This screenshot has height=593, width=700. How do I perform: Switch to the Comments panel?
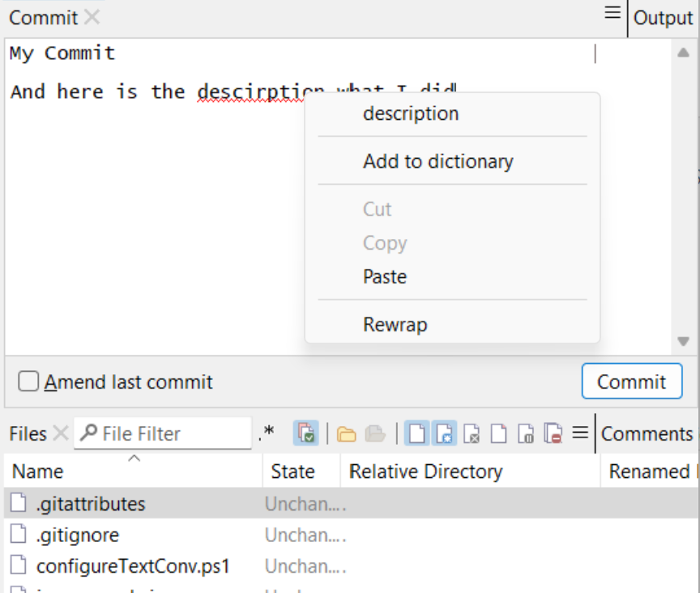[x=646, y=433]
